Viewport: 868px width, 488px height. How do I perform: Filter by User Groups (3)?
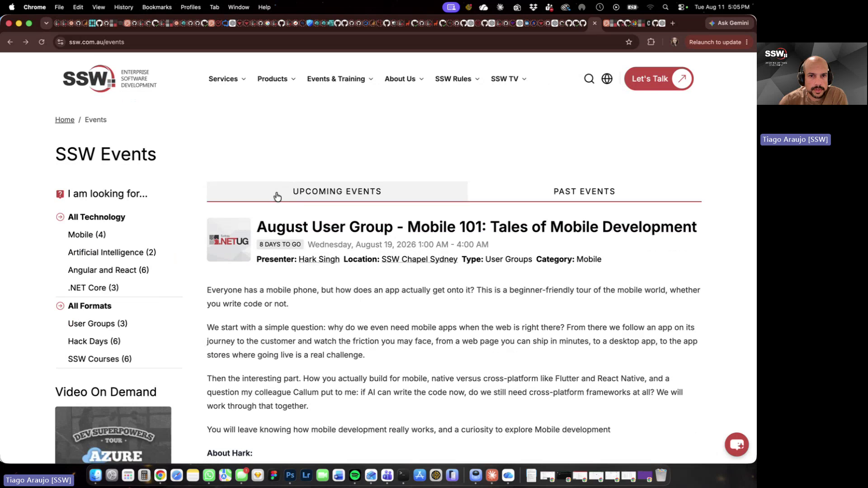click(x=98, y=324)
